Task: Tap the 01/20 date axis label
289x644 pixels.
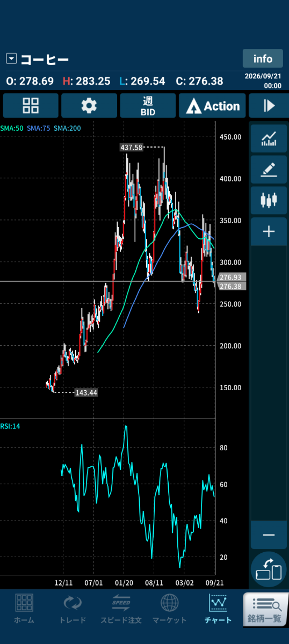Action: pyautogui.click(x=124, y=582)
